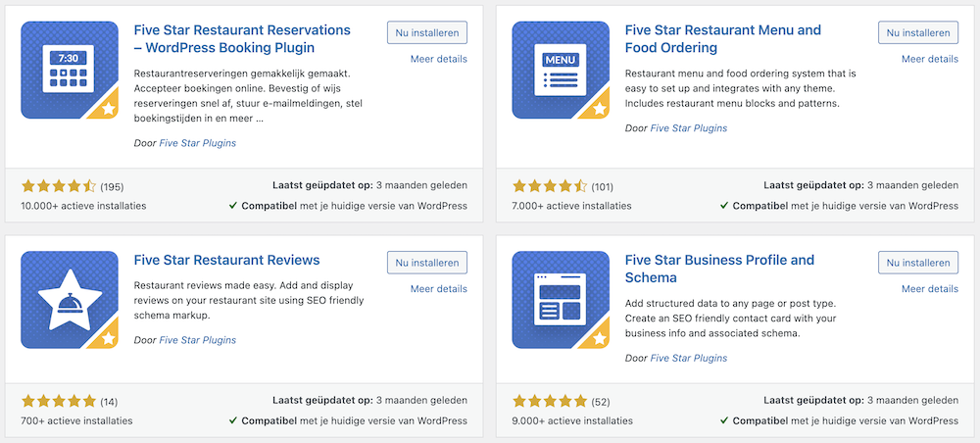
Task: Click the star rating of Business Profile plugin
Action: coord(550,400)
